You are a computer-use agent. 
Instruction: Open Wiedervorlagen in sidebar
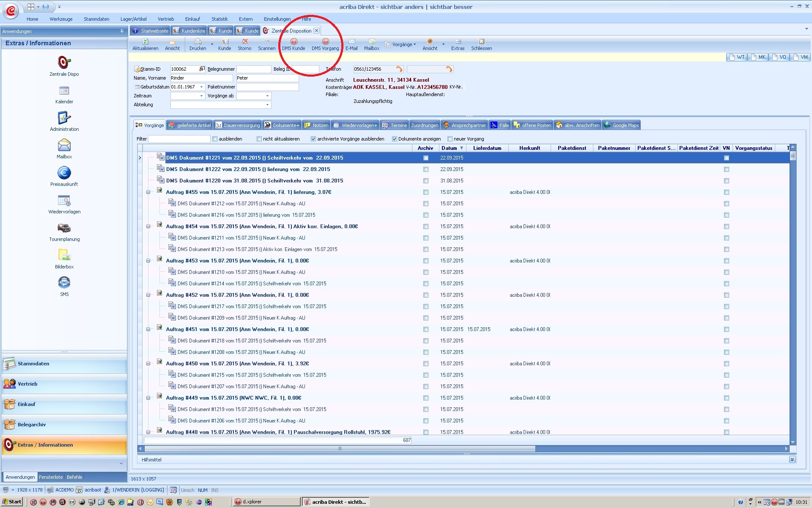pyautogui.click(x=64, y=204)
